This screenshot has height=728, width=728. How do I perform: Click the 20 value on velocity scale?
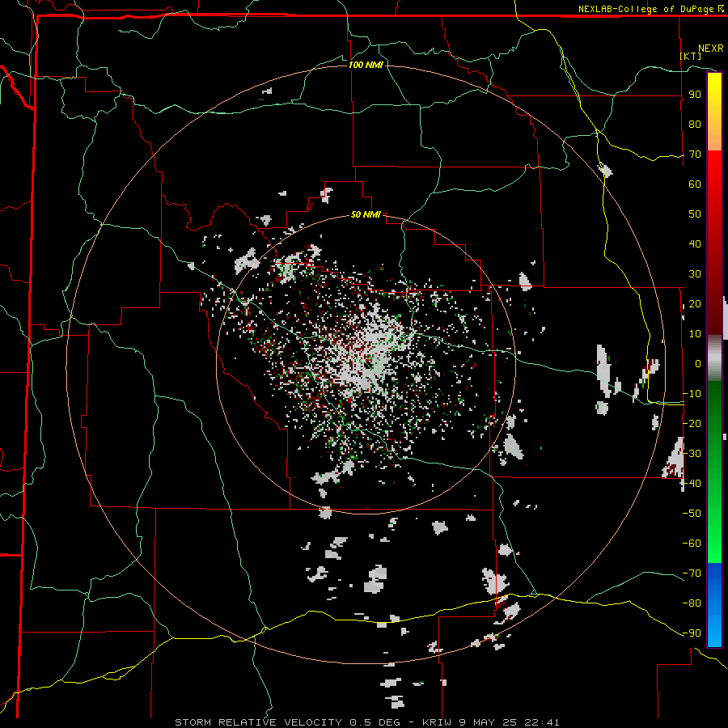[x=695, y=303]
